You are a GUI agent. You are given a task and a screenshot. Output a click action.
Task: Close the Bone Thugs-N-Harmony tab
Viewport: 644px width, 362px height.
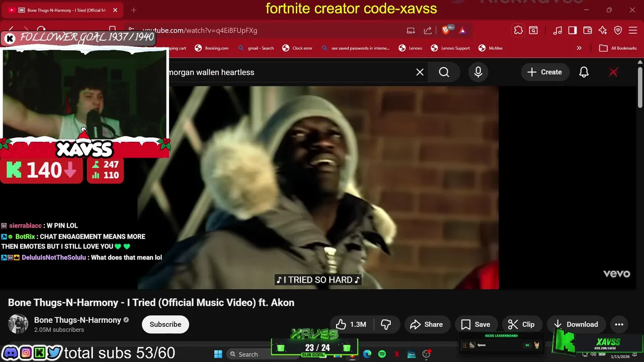click(115, 10)
